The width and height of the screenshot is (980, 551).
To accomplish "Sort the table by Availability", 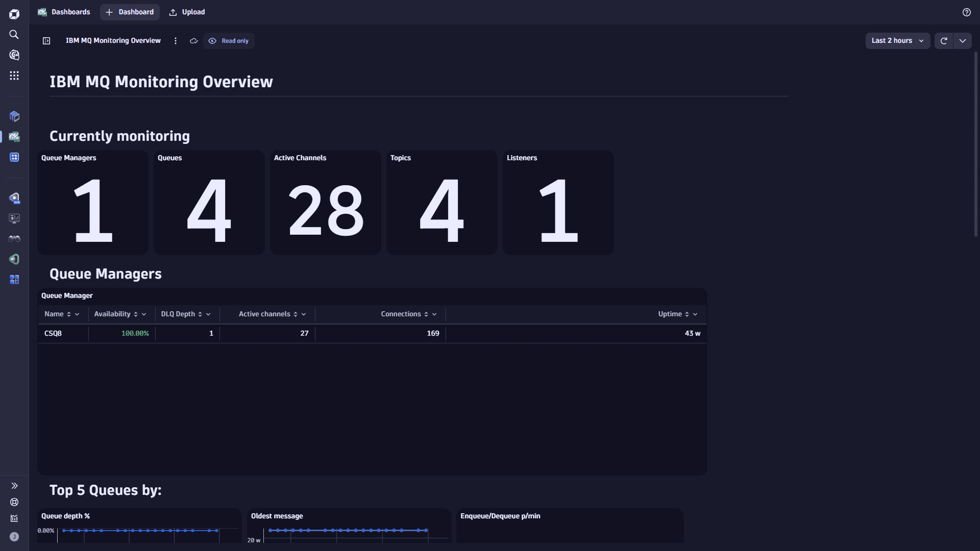I will point(136,314).
